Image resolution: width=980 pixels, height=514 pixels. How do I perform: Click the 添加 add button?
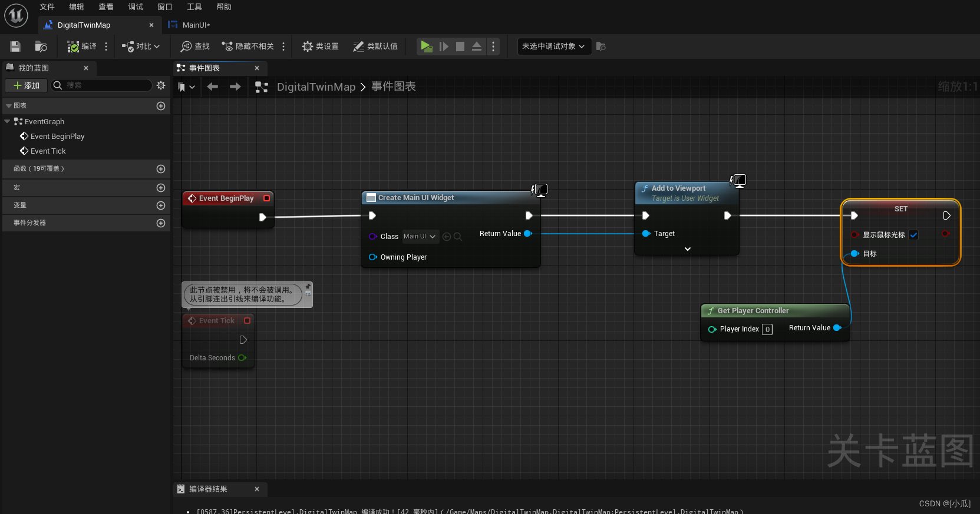coord(27,85)
